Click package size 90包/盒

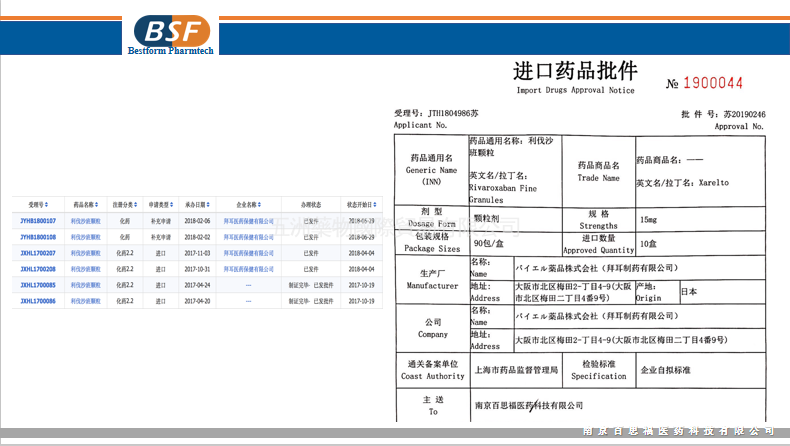click(489, 243)
